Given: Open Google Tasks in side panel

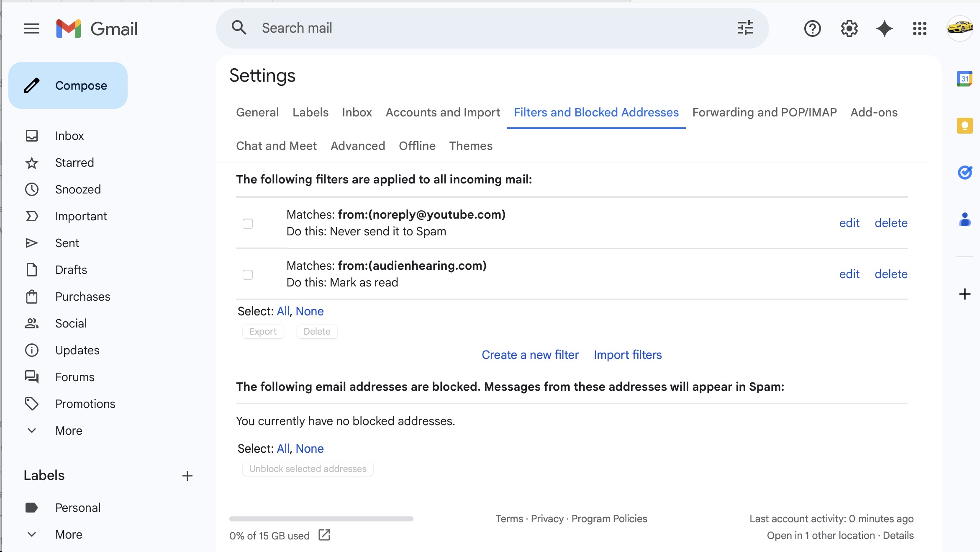Looking at the screenshot, I should (965, 172).
